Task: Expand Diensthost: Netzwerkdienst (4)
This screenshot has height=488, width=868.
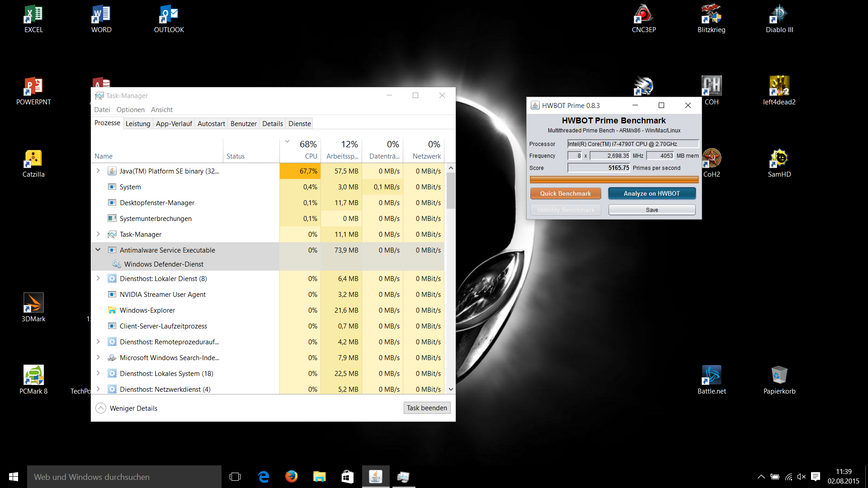Action: (x=98, y=389)
